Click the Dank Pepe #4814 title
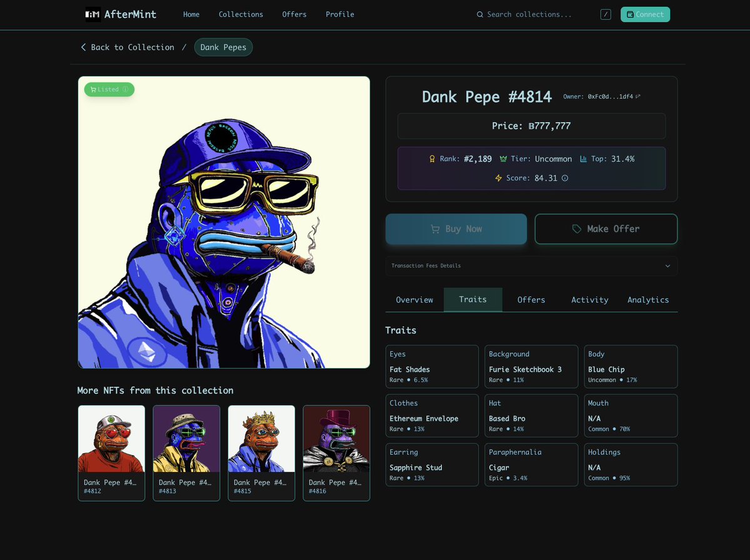 pos(487,97)
